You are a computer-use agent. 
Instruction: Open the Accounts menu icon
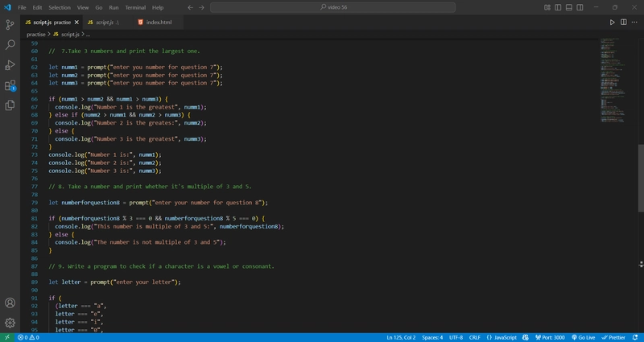point(10,303)
